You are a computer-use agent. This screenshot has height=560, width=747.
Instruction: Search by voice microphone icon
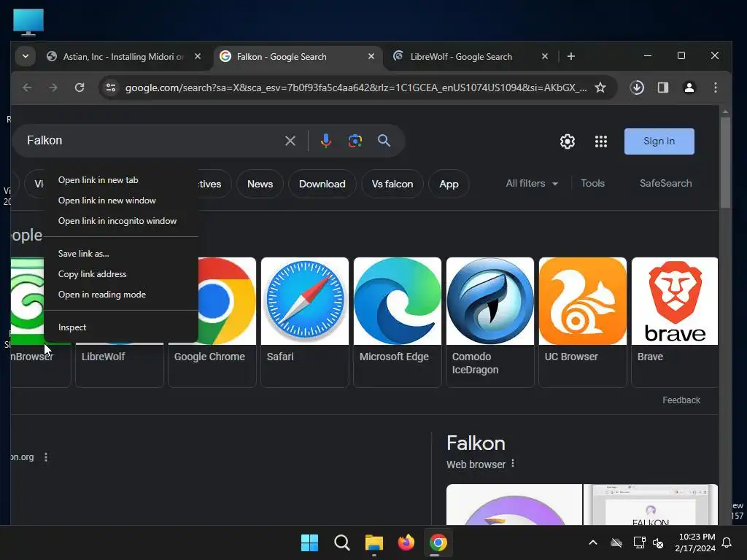326,141
